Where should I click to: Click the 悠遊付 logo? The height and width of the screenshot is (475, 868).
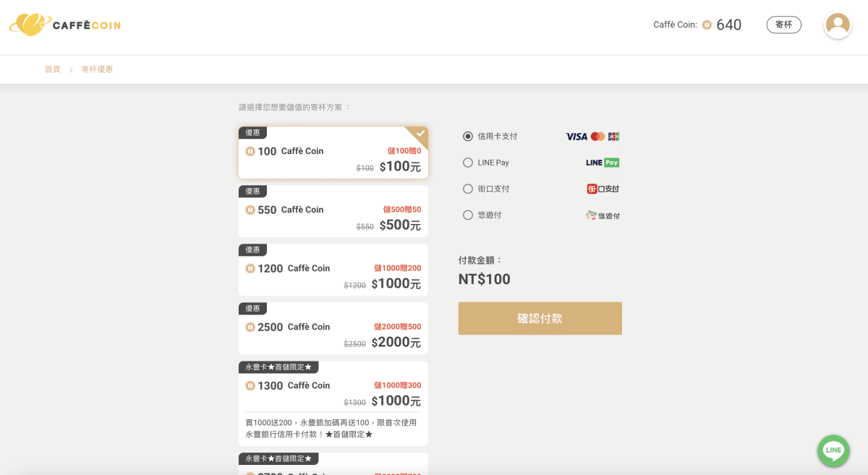[603, 215]
